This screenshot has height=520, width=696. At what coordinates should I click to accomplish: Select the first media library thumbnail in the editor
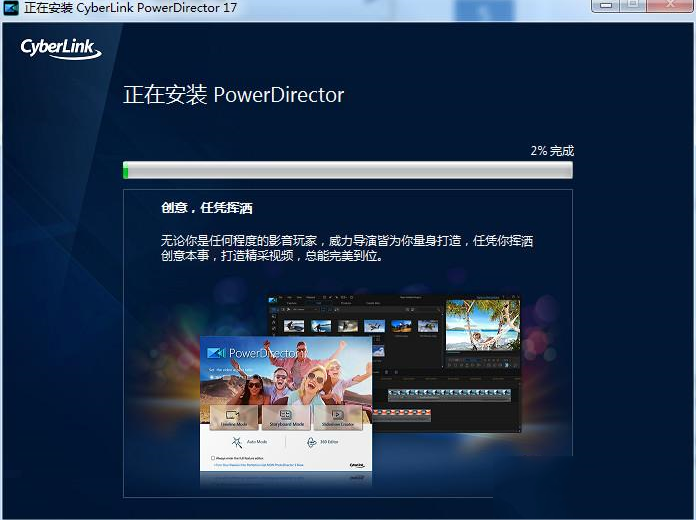[295, 326]
